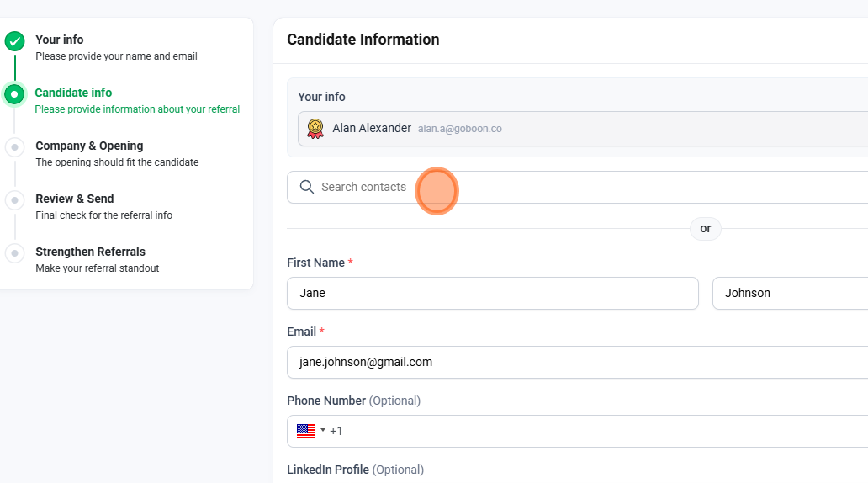Image resolution: width=868 pixels, height=483 pixels.
Task: Click the alan.a@goboon.co email text
Action: tap(459, 129)
